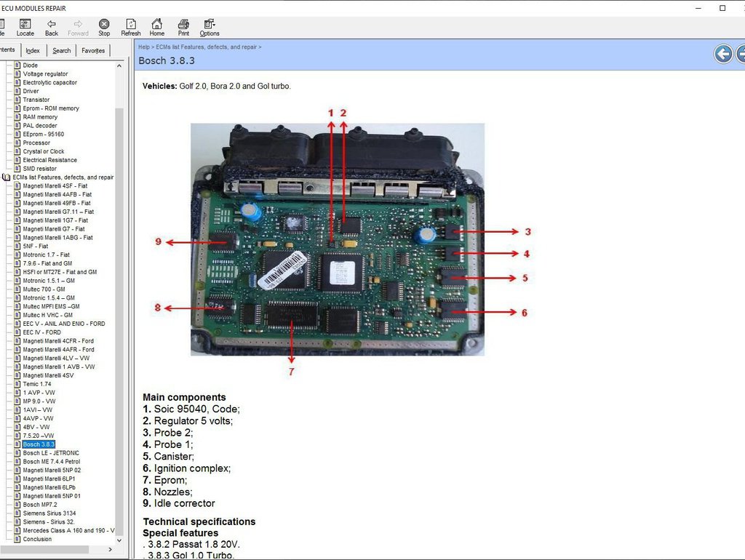Screen dimensions: 745x560
Task: Open the Transistor topic
Action: [x=36, y=100]
